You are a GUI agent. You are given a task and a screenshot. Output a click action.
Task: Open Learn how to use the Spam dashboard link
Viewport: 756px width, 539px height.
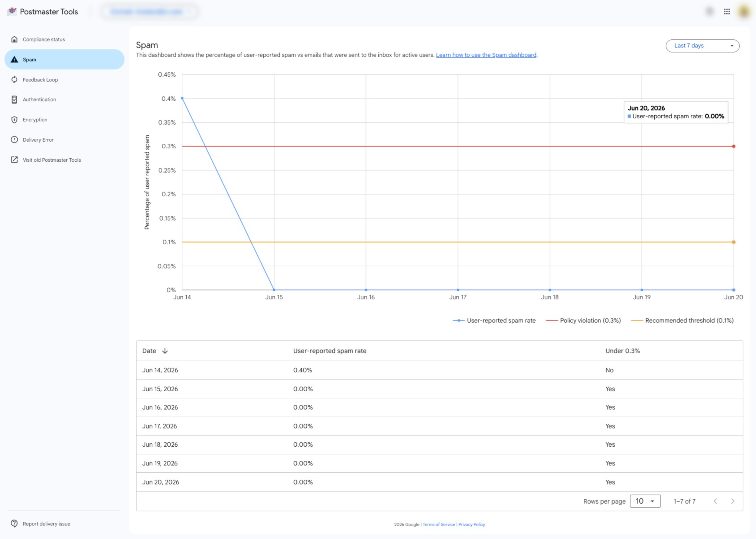coord(486,55)
